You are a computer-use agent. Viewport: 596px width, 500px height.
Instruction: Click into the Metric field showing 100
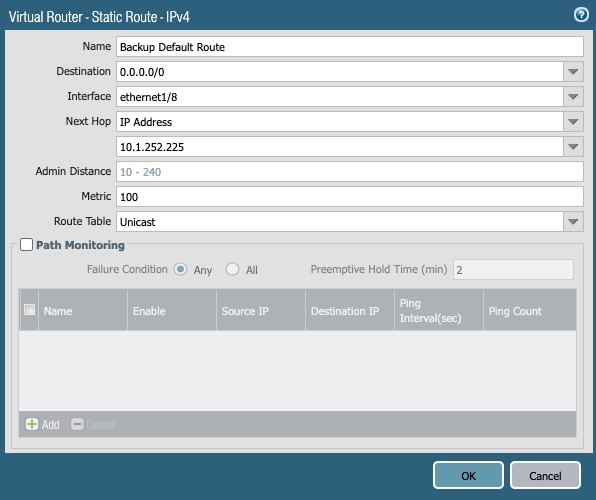pyautogui.click(x=350, y=197)
